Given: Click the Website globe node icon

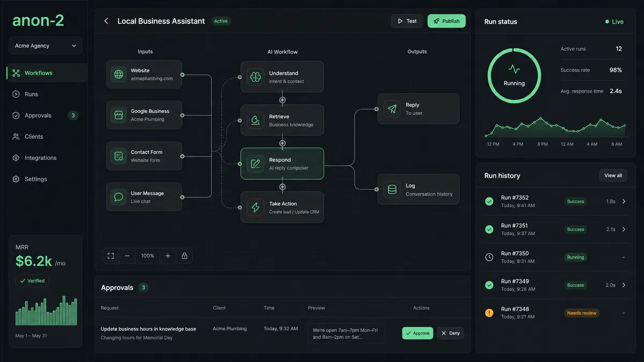Looking at the screenshot, I should (119, 74).
